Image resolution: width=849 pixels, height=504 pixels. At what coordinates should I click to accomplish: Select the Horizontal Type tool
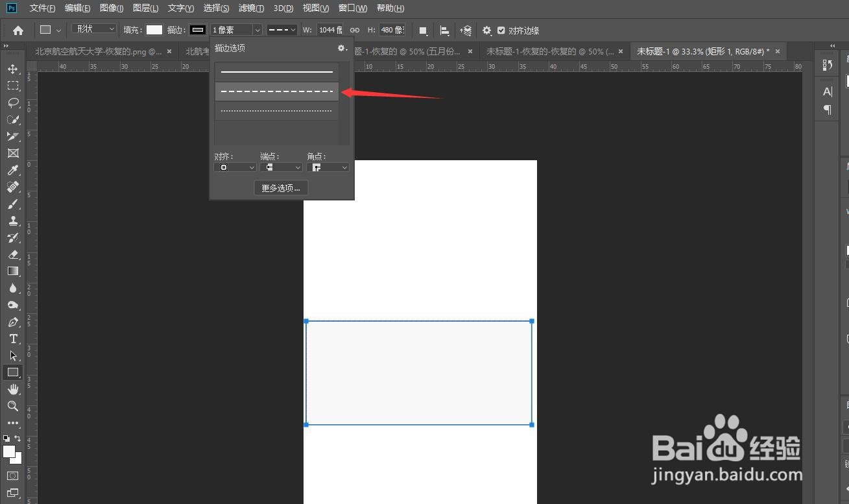[x=13, y=339]
